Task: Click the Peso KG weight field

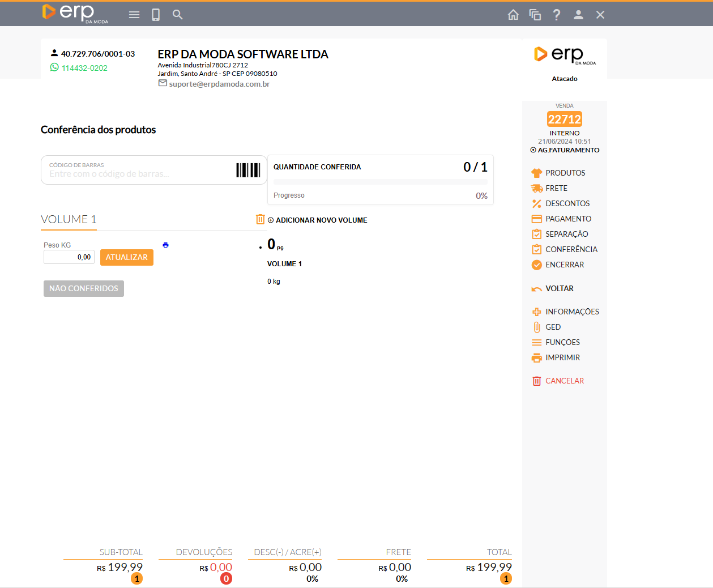Action: coord(69,257)
